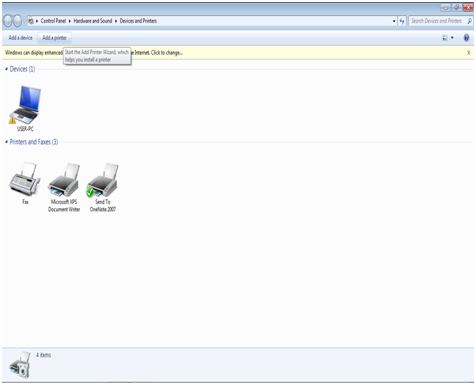Select Microsoft XPS Document Writer printer
Screen dimensions: 476x385
click(x=64, y=187)
